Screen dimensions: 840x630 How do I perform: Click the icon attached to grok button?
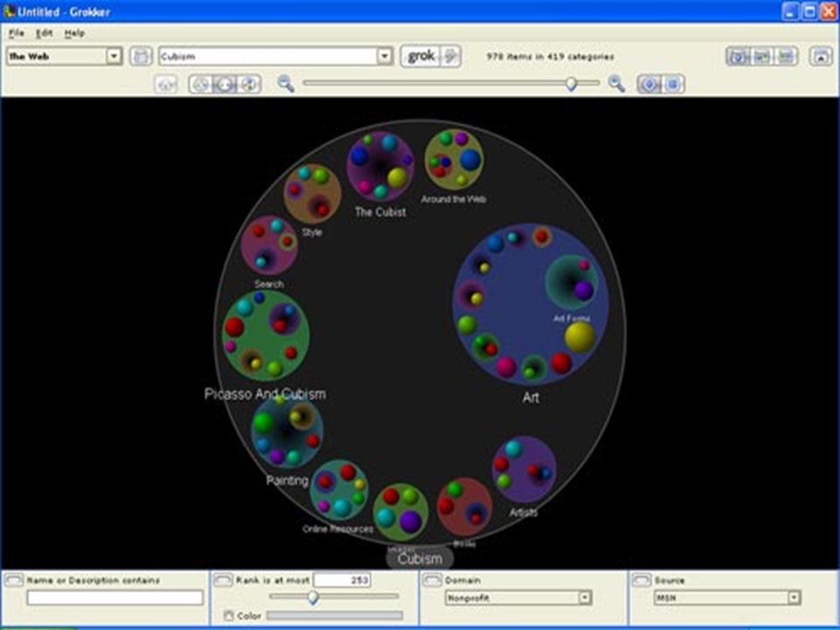tap(451, 56)
